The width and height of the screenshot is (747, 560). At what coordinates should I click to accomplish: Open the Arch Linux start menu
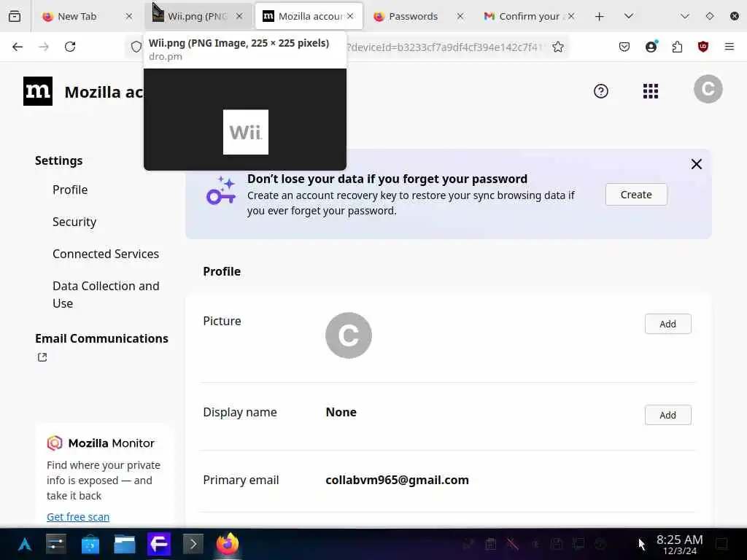pos(24,544)
